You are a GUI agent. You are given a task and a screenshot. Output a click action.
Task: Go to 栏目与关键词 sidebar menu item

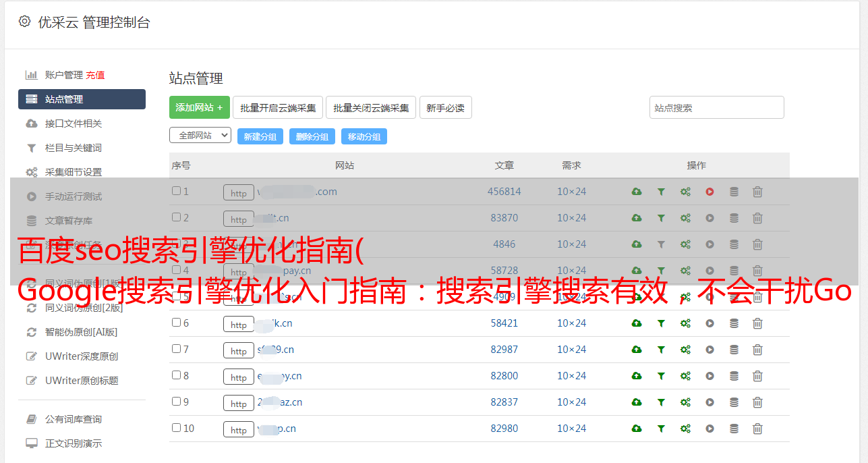pos(73,148)
